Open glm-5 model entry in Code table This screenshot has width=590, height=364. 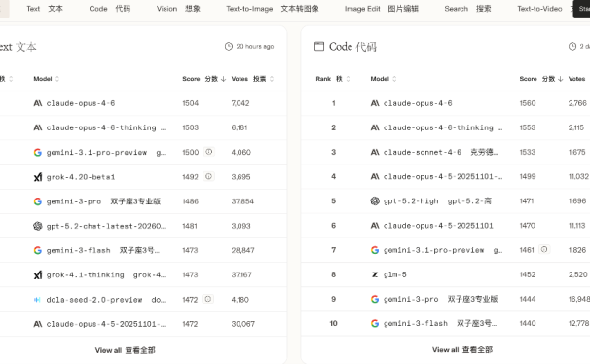pos(394,274)
